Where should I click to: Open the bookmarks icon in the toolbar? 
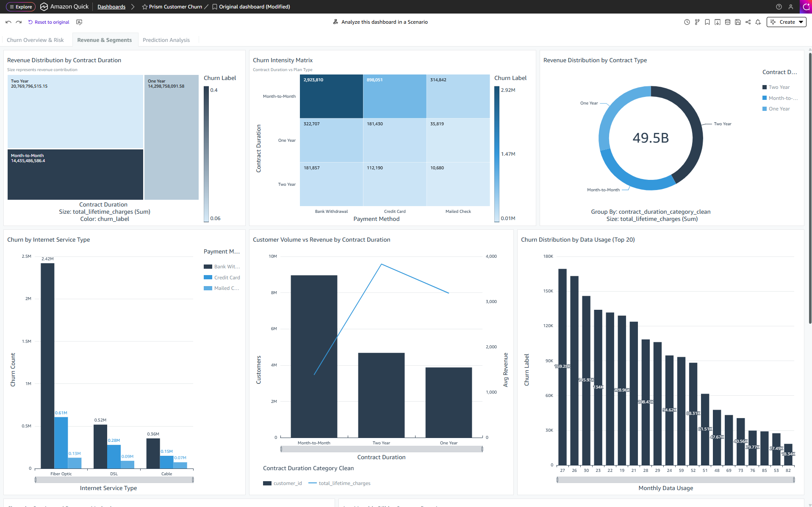tap(707, 22)
